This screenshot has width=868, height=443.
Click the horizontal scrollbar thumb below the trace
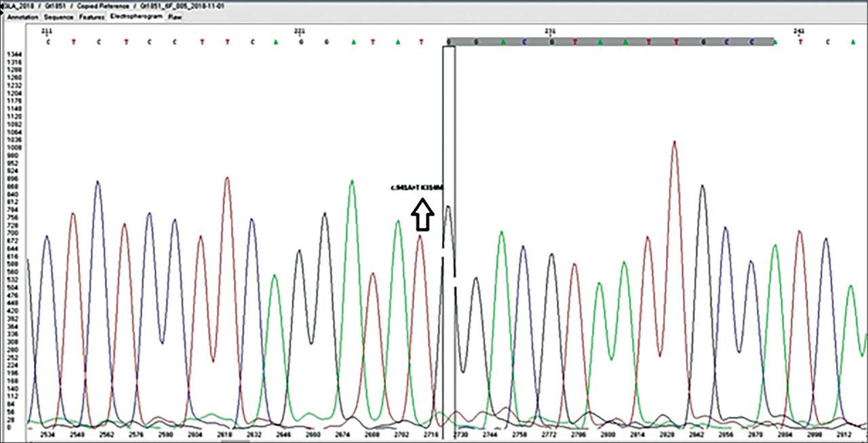tap(235, 440)
